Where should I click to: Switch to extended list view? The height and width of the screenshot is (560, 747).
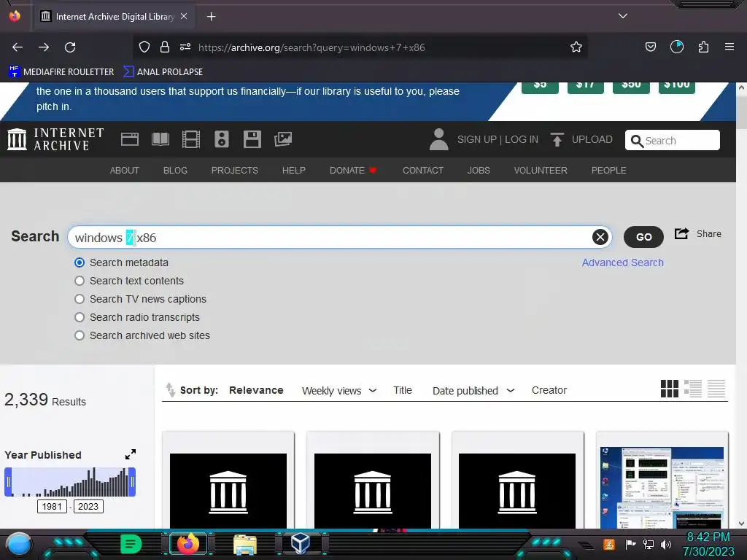click(x=693, y=389)
